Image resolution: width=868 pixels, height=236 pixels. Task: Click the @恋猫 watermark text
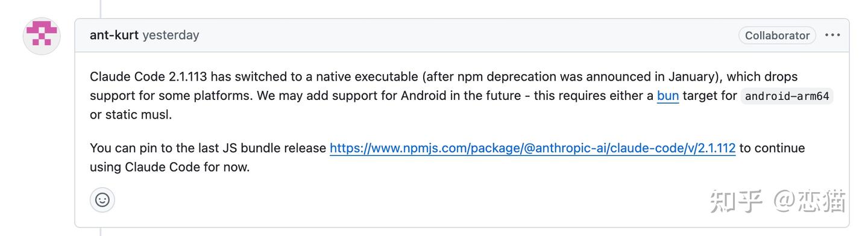[809, 201]
